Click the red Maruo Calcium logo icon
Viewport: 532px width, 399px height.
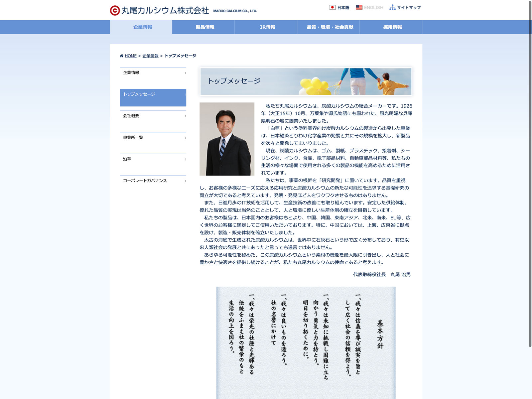click(x=115, y=11)
